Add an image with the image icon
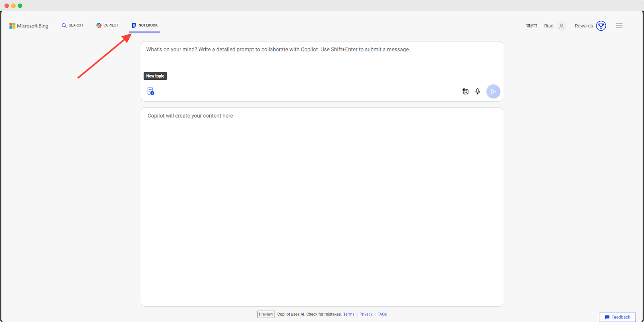644x322 pixels. tap(465, 91)
